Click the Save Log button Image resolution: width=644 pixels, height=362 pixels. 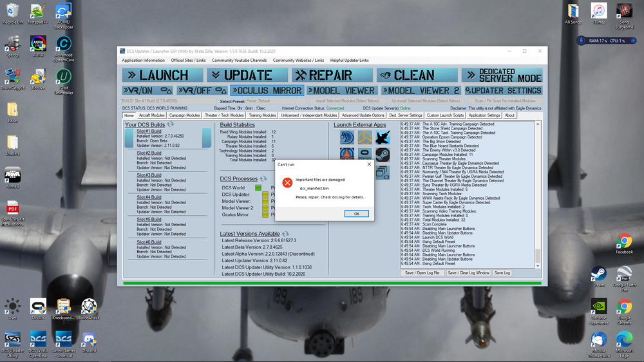click(x=502, y=273)
